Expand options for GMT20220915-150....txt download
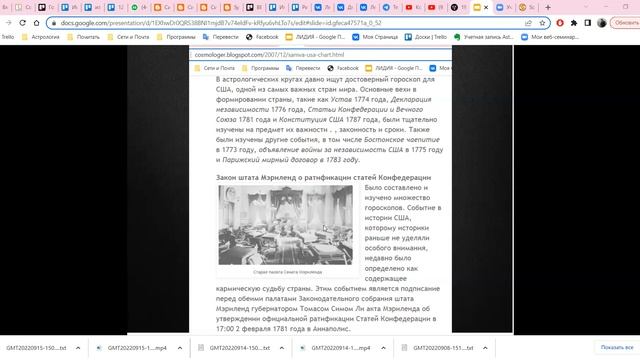 tap(78, 348)
